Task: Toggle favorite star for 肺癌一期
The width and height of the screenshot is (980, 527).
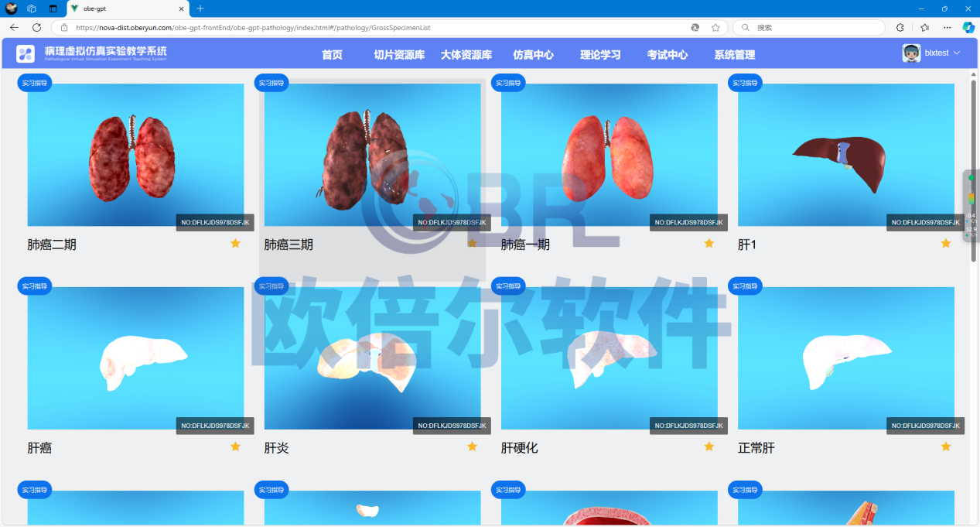Action: click(x=709, y=243)
